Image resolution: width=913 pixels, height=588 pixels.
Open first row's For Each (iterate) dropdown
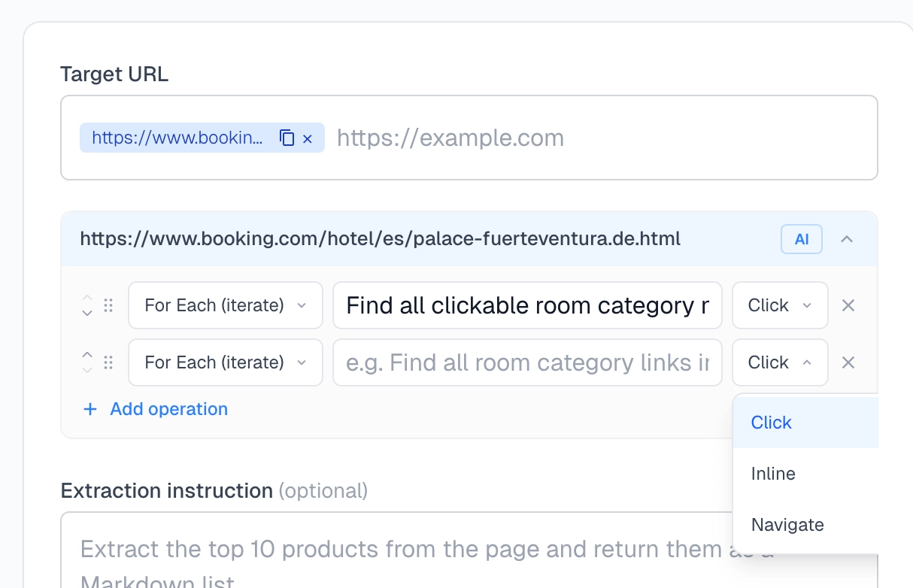pyautogui.click(x=225, y=305)
